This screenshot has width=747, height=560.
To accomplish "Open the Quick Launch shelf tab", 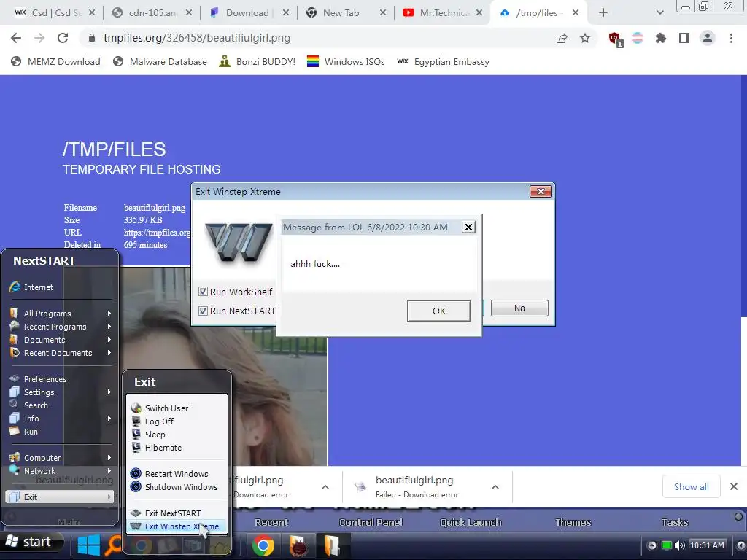I will (471, 522).
